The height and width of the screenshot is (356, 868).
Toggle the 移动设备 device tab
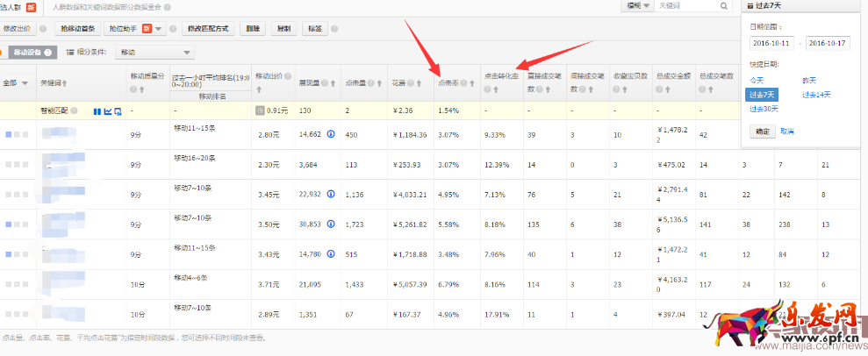point(29,53)
